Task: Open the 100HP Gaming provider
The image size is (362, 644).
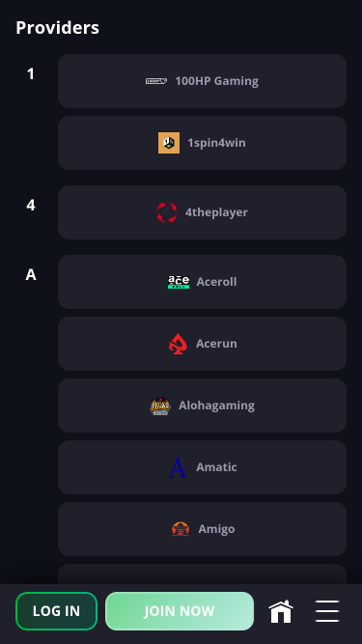Action: pyautogui.click(x=202, y=81)
